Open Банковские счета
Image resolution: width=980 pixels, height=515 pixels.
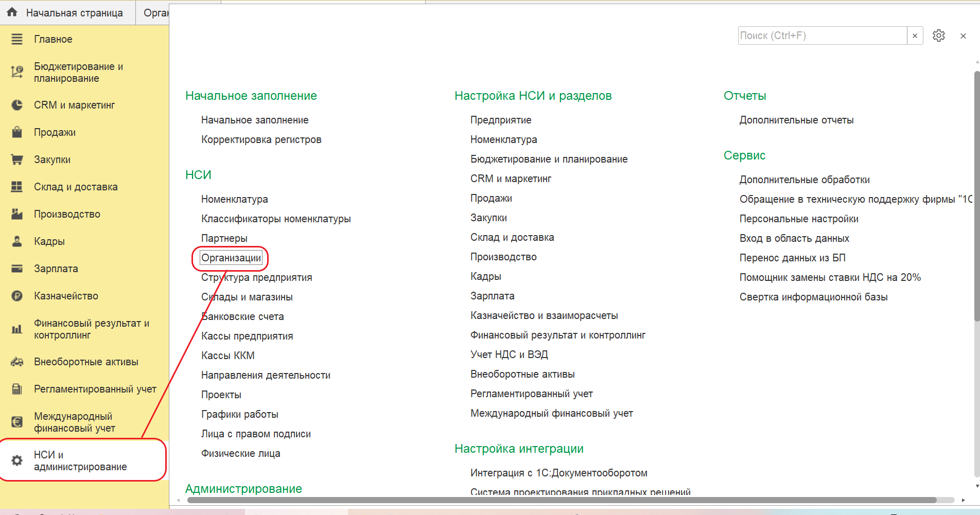click(x=242, y=316)
